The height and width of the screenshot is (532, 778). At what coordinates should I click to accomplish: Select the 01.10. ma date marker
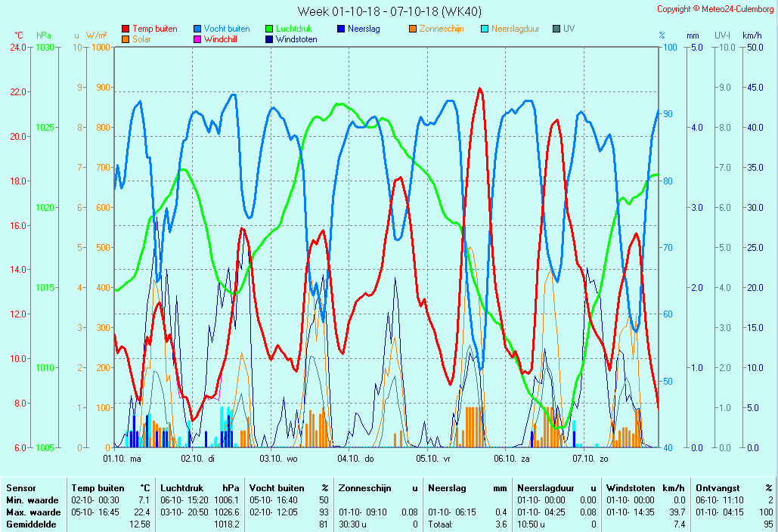click(122, 458)
